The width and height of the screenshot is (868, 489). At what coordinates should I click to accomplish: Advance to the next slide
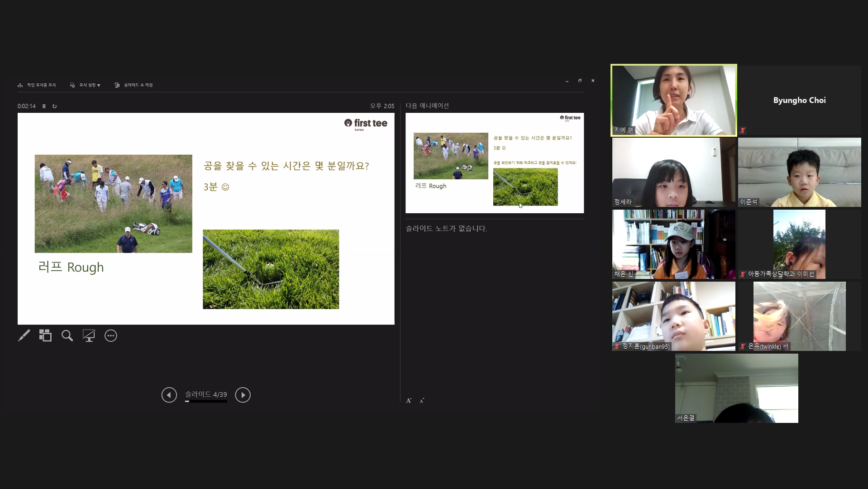(x=243, y=395)
